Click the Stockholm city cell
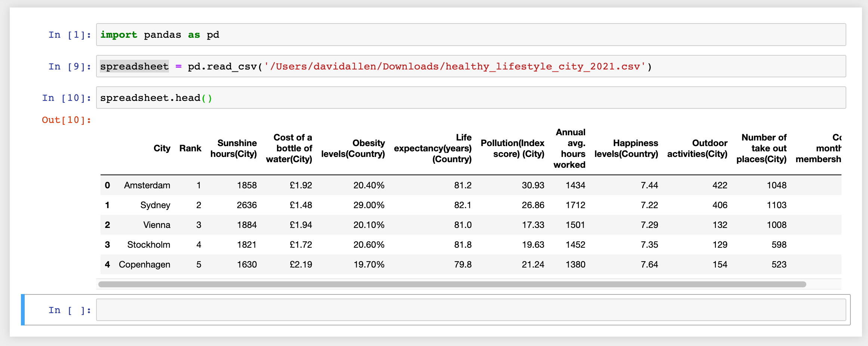 (x=148, y=245)
